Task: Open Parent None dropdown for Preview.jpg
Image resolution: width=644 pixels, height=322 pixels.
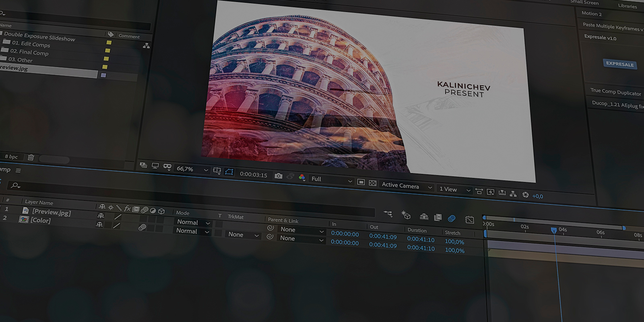Action: click(302, 230)
